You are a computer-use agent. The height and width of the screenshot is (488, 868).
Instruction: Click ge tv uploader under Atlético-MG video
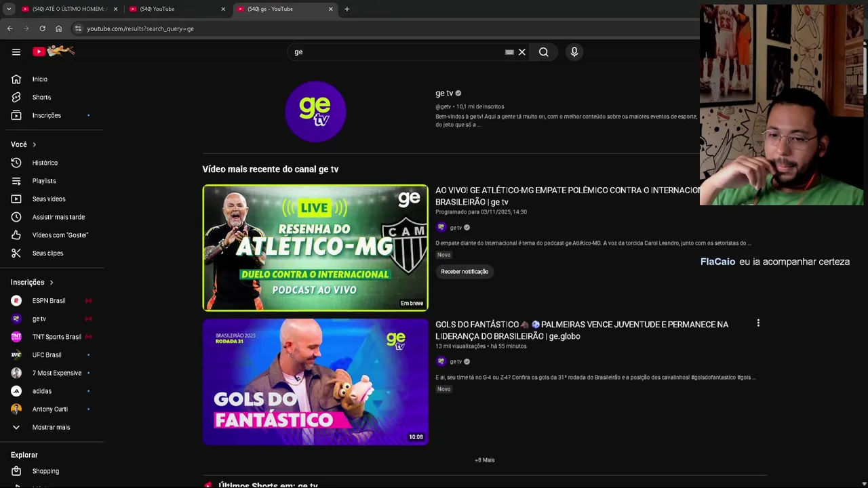456,228
